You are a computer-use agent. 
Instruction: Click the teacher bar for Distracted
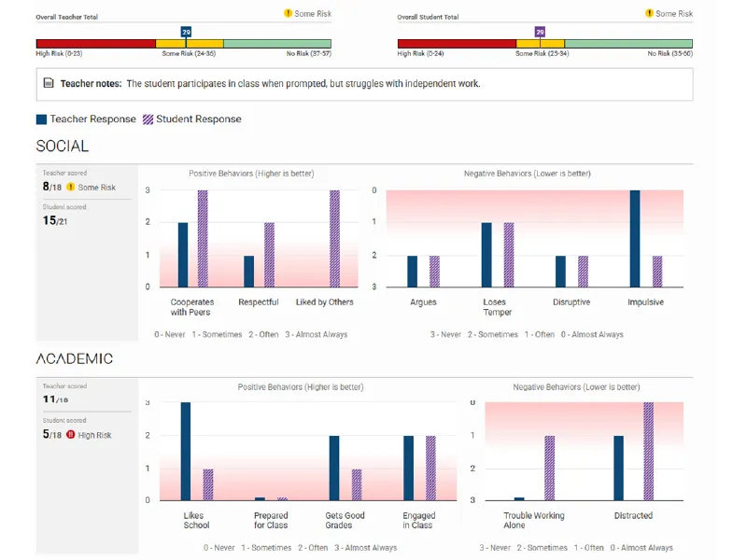(618, 469)
